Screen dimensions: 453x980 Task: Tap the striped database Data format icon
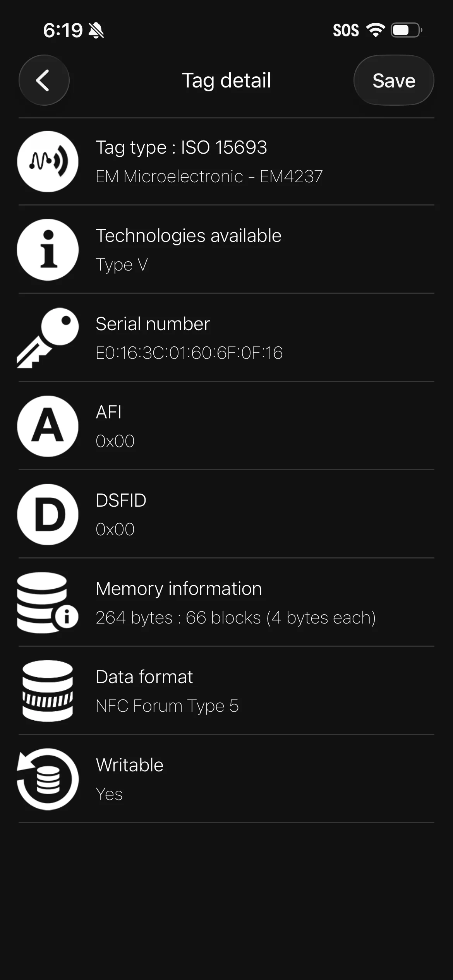48,691
